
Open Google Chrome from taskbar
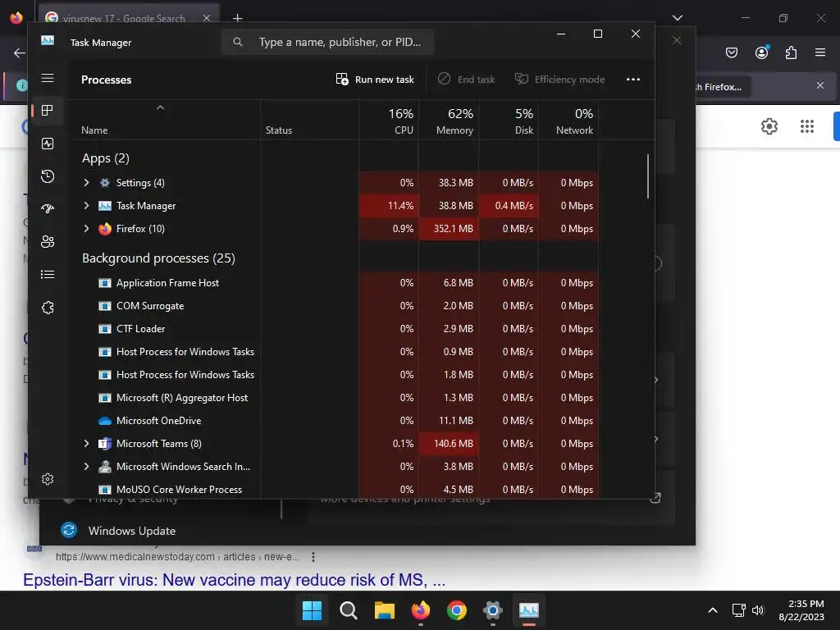pos(456,610)
